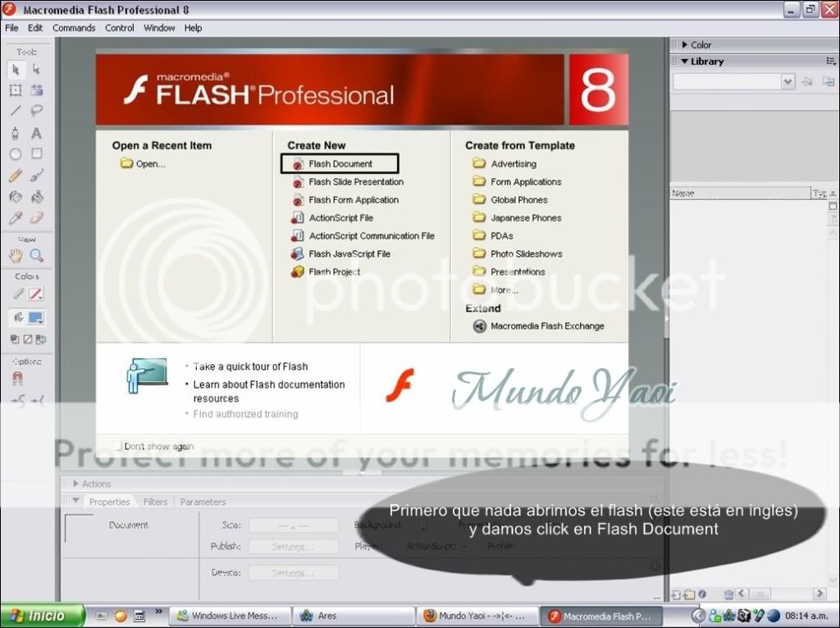Check the Don't show again box
The height and width of the screenshot is (628, 840).
click(x=117, y=446)
